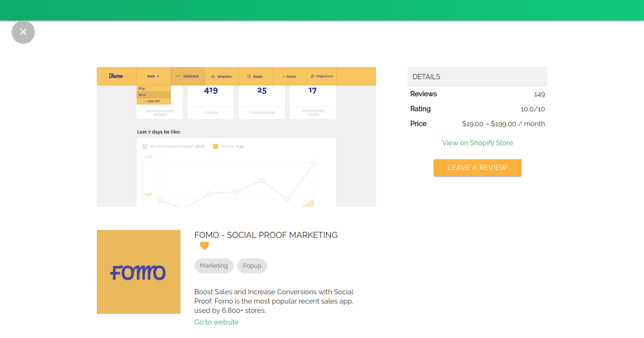
Task: Click the Reviews label
Action: point(423,94)
